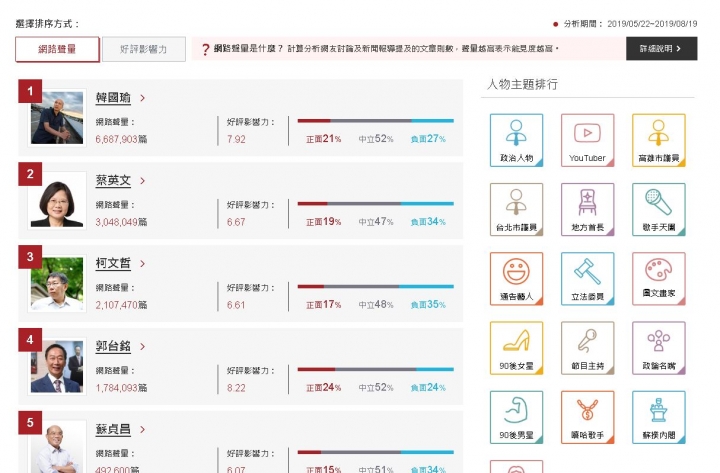Open the 政治人物 category card
Screen dimensions: 720x473
(x=516, y=140)
